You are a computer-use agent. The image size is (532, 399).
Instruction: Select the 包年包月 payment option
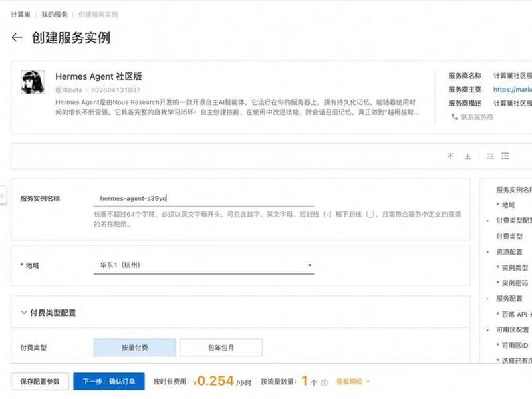[x=221, y=347]
